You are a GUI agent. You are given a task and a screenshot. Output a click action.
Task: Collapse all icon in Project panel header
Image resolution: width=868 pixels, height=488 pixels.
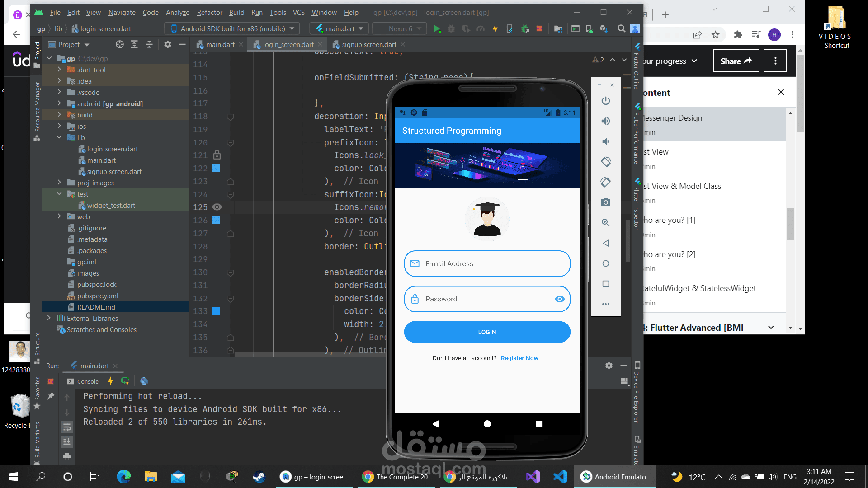coord(149,44)
